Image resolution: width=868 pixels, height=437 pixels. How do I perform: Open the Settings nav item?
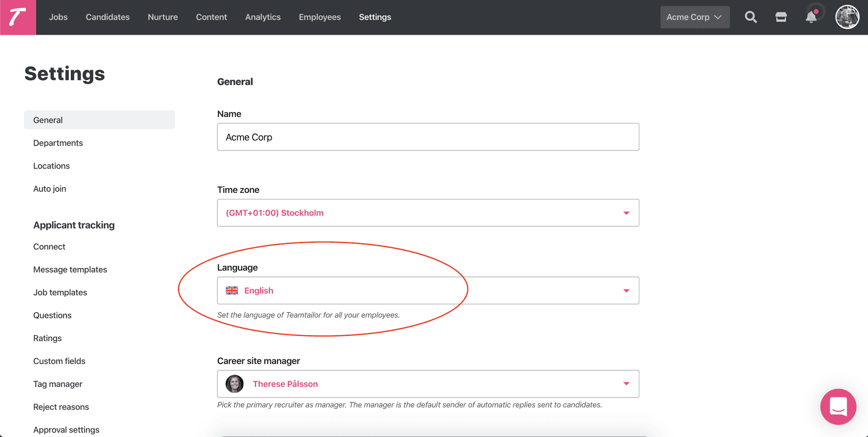(375, 17)
